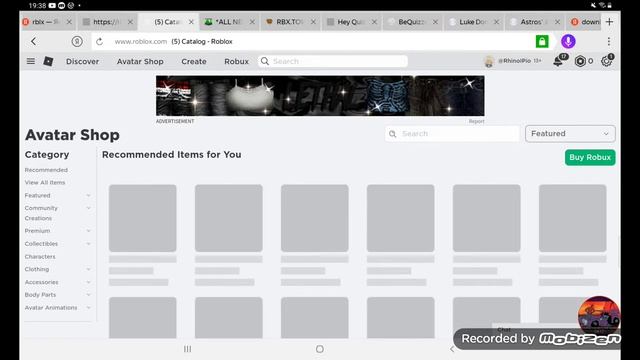The height and width of the screenshot is (360, 640).
Task: Click the top Roblox search field
Action: coord(333,61)
